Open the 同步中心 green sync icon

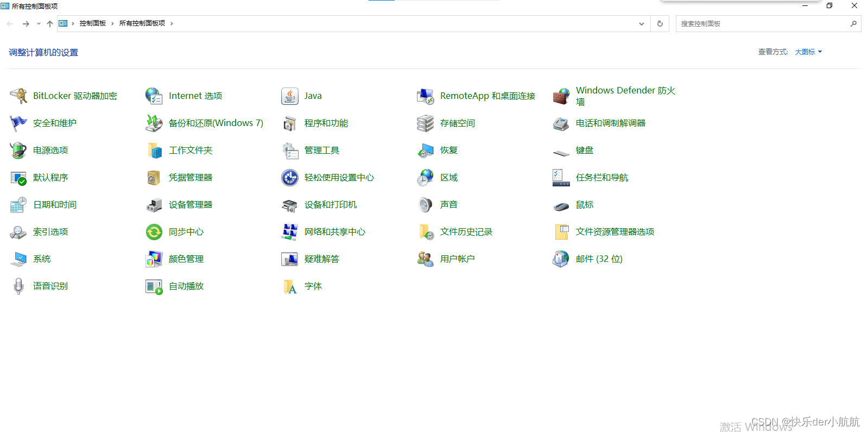pyautogui.click(x=154, y=232)
